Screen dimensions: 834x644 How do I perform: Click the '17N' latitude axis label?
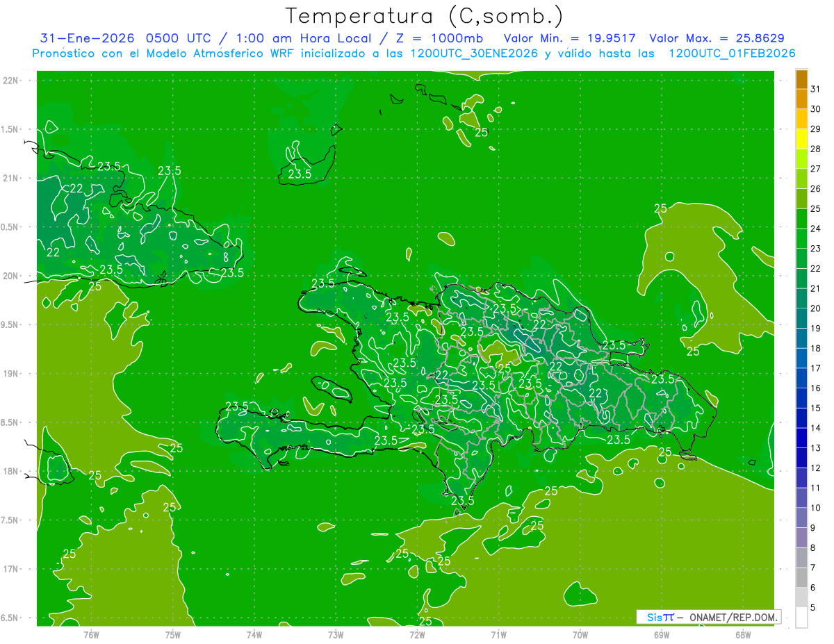(11, 569)
